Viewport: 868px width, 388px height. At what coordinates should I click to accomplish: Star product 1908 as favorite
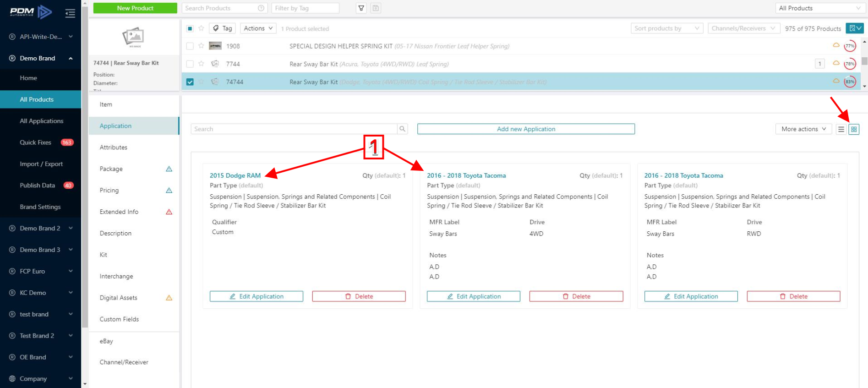(201, 46)
